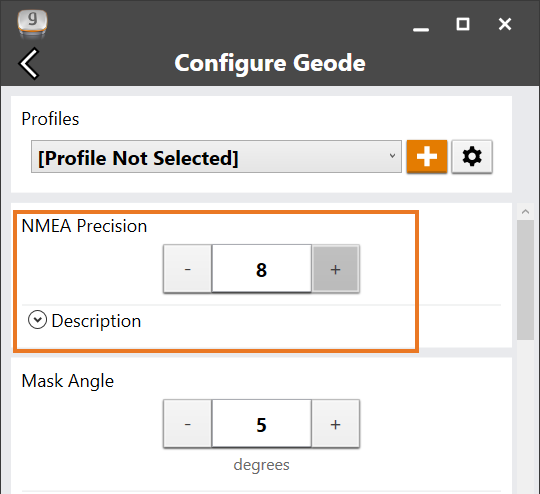
Task: Add a new profile with orange plus
Action: pos(427,156)
